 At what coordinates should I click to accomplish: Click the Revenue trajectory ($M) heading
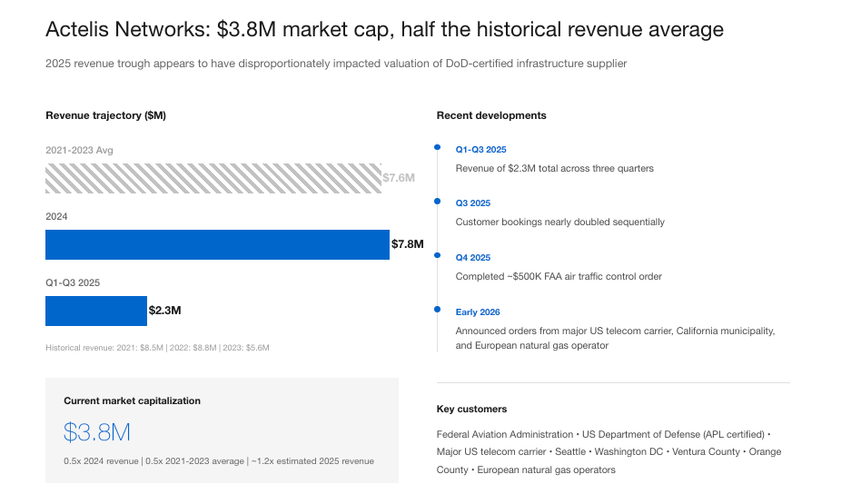tap(105, 115)
